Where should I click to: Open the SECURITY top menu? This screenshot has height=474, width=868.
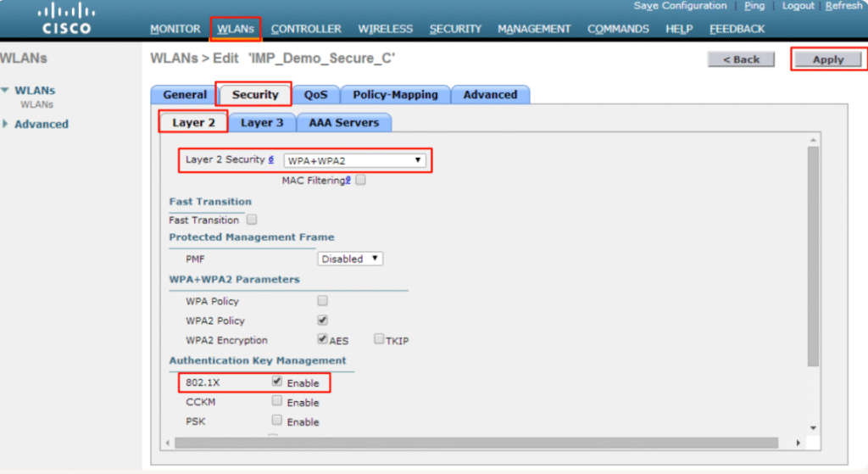tap(455, 29)
